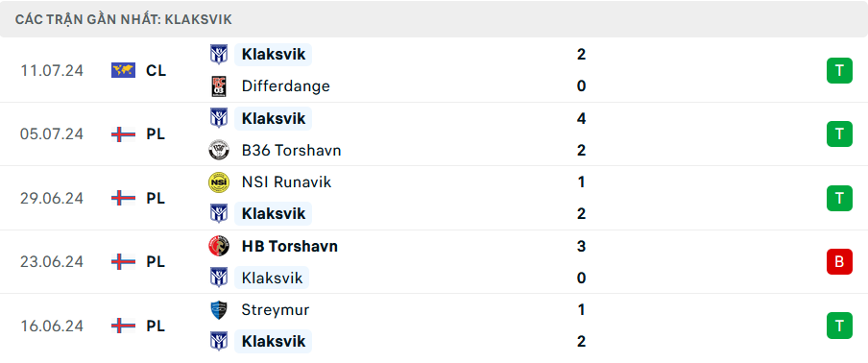Click the Differdange club logo
The height and width of the screenshot is (363, 868).
click(x=219, y=86)
